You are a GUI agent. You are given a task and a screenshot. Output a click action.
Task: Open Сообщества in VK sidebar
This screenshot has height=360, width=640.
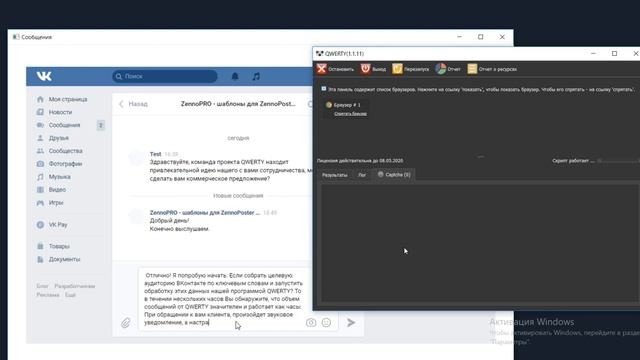click(66, 151)
